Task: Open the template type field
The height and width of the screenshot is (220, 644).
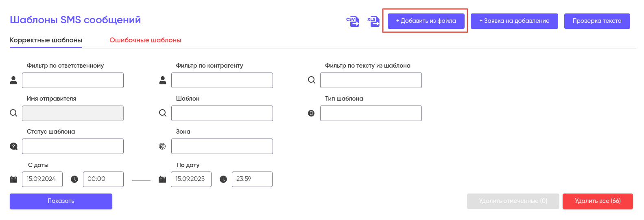Action: (x=371, y=113)
